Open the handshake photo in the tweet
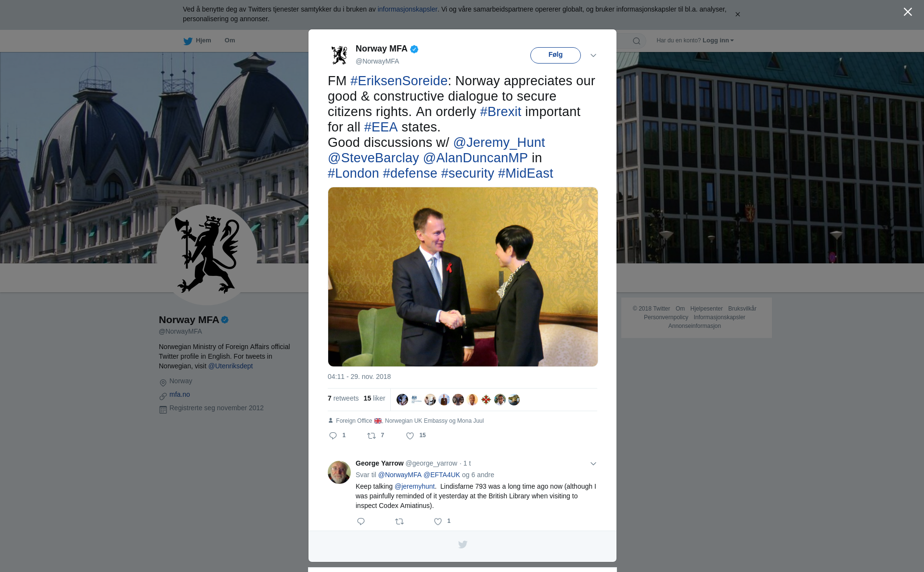The width and height of the screenshot is (924, 572). (x=463, y=277)
